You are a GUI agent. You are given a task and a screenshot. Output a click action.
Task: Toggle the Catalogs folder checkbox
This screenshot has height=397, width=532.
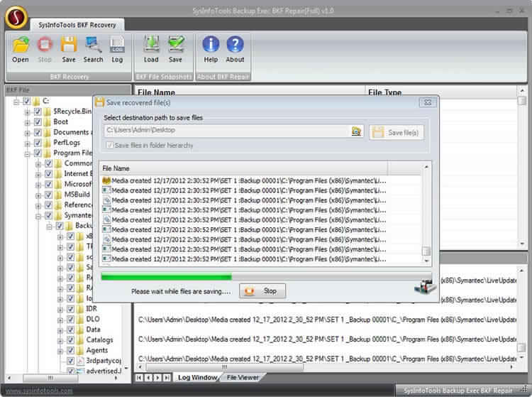click(70, 340)
